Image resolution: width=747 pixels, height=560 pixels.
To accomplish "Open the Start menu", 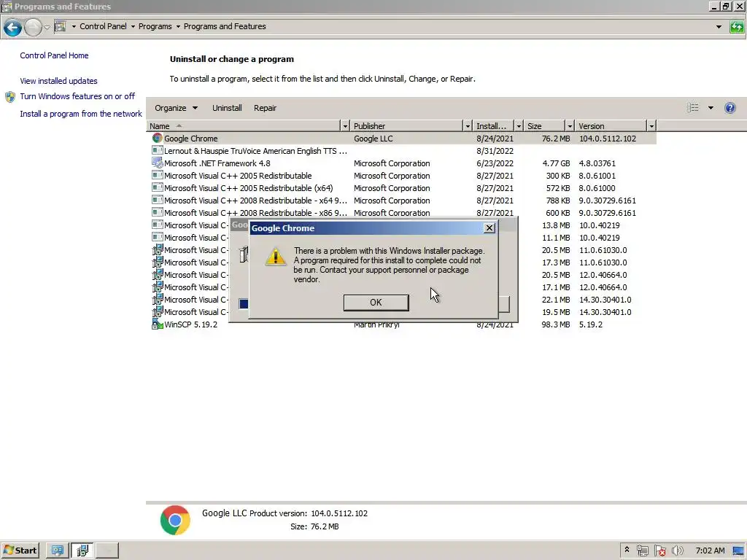I will tap(20, 551).
